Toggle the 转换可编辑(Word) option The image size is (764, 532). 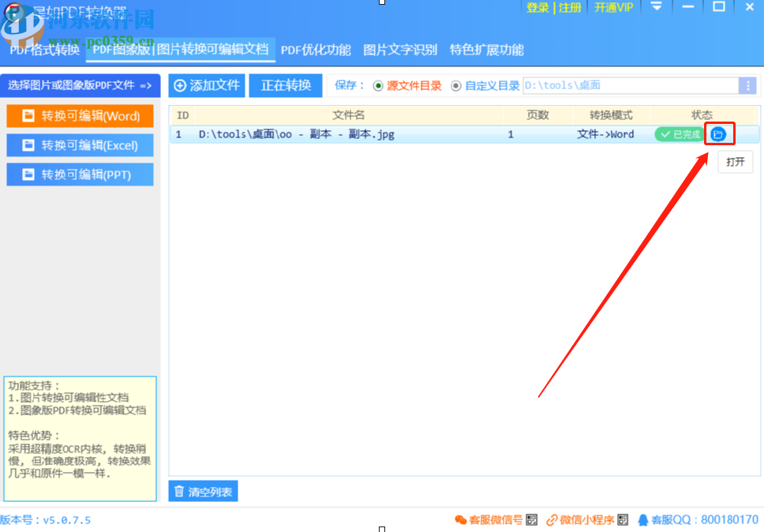(x=79, y=115)
